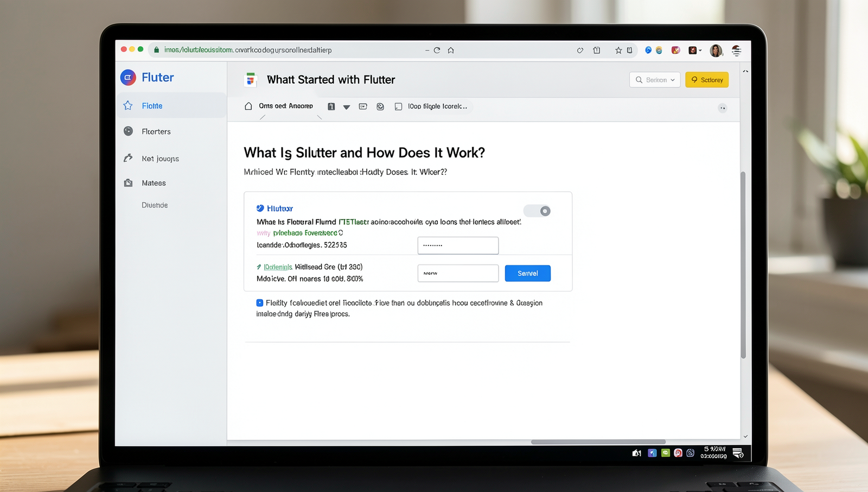The image size is (868, 492).
Task: Click the share arrow icon beside Ket jouops
Action: point(128,158)
